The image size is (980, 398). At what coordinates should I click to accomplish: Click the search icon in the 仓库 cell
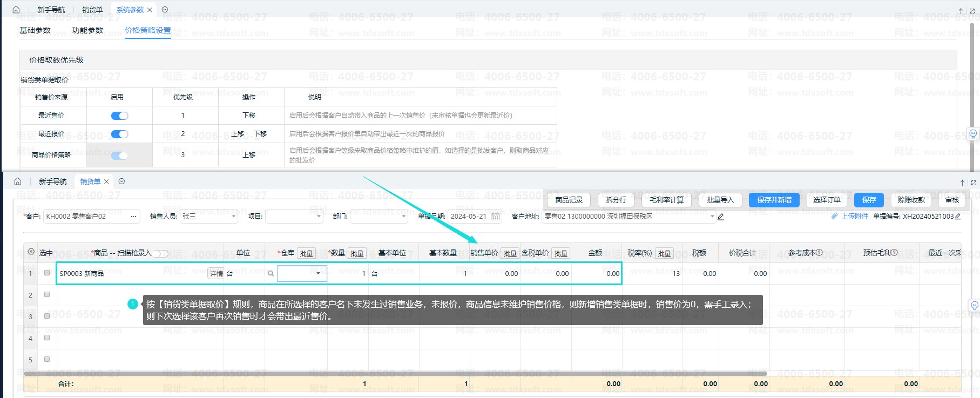tap(271, 274)
